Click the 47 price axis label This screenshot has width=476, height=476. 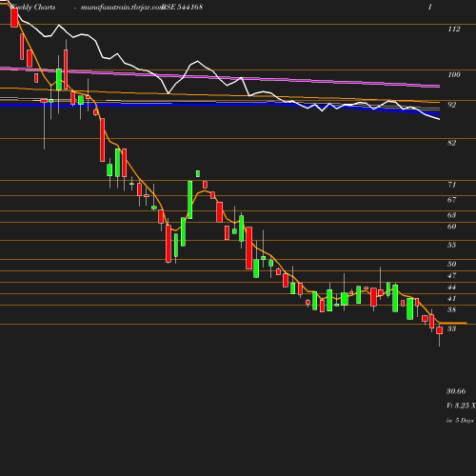click(451, 275)
